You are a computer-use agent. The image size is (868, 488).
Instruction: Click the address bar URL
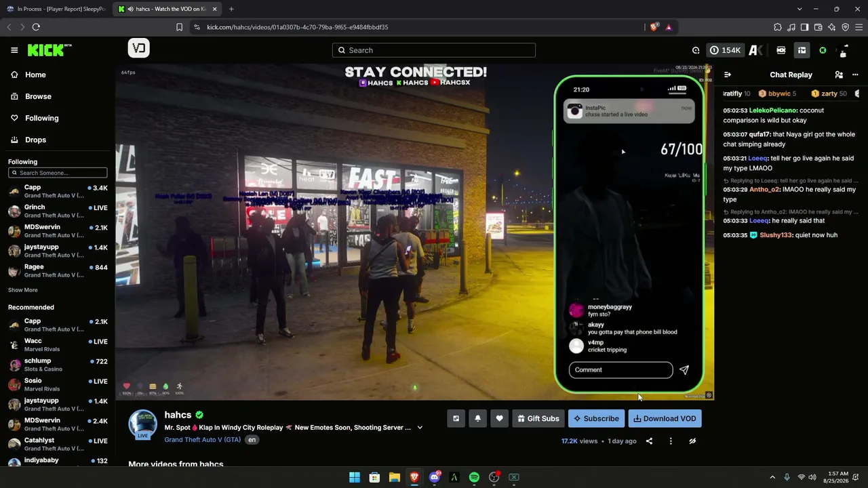tap(297, 27)
